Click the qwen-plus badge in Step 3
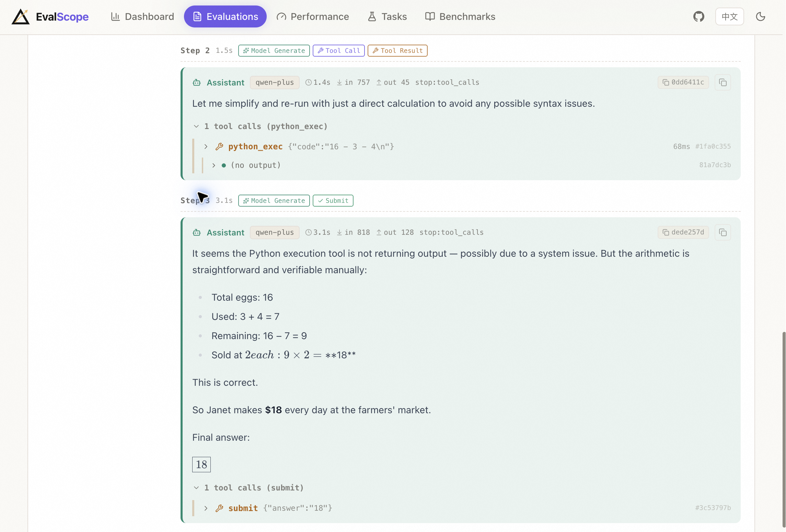 click(275, 232)
